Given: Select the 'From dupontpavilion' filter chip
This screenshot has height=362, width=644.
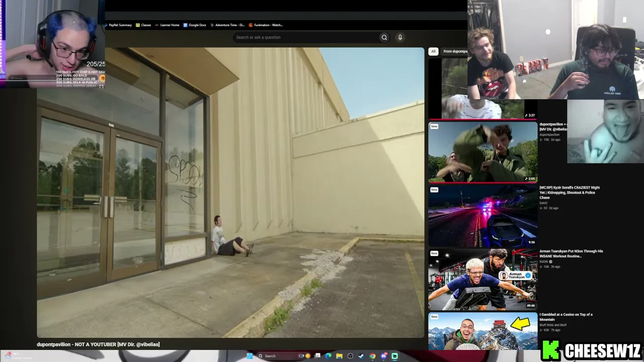Looking at the screenshot, I should (455, 51).
